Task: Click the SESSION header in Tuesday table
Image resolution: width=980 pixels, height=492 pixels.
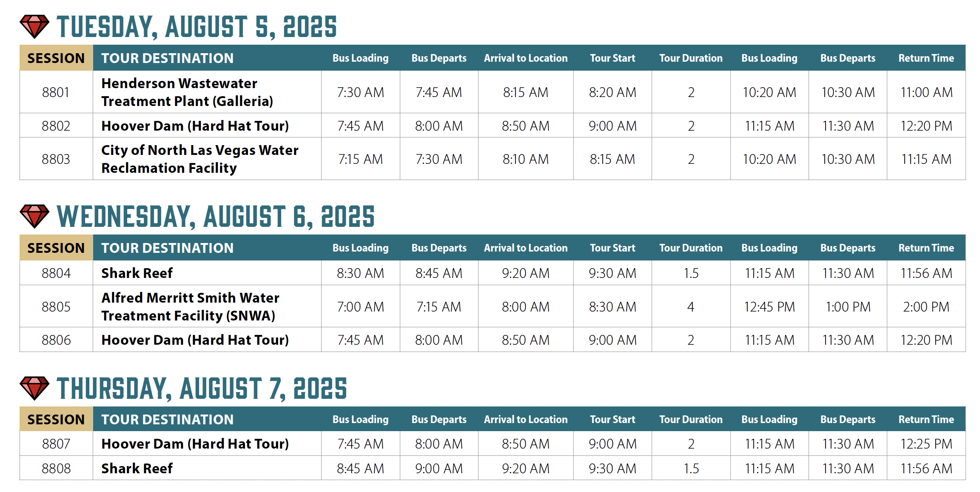Action: coord(56,58)
